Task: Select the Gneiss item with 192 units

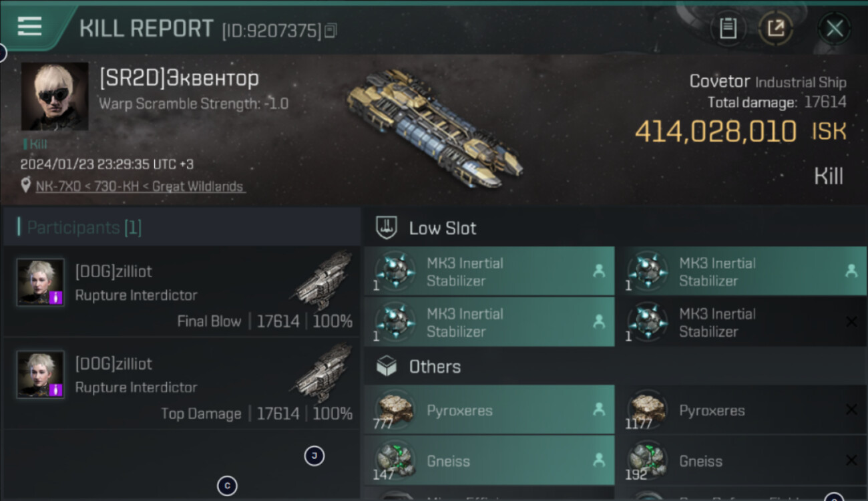Action: [x=741, y=461]
